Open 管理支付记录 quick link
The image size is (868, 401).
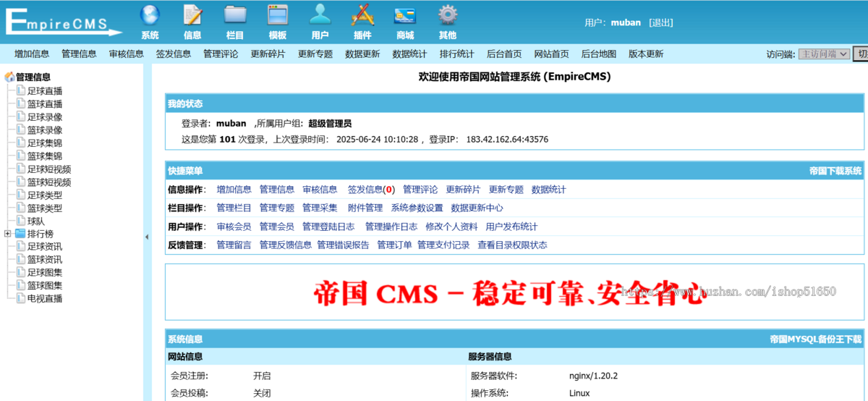pyautogui.click(x=443, y=245)
